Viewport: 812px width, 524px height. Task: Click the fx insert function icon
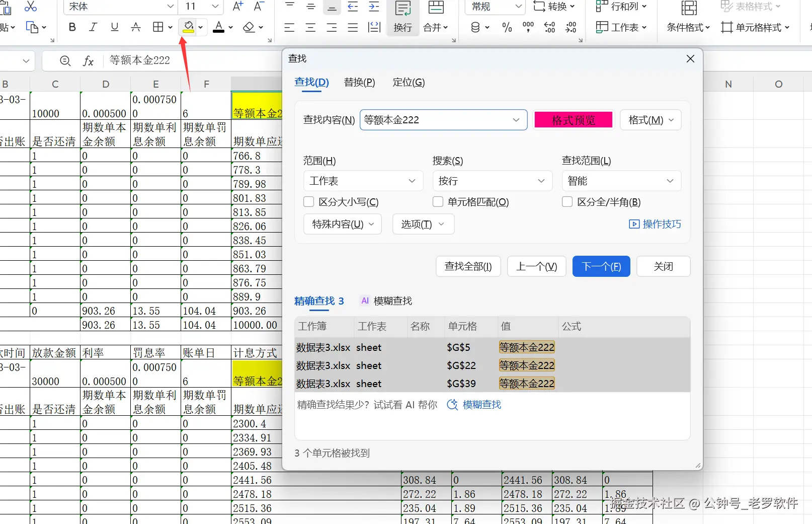(89, 61)
